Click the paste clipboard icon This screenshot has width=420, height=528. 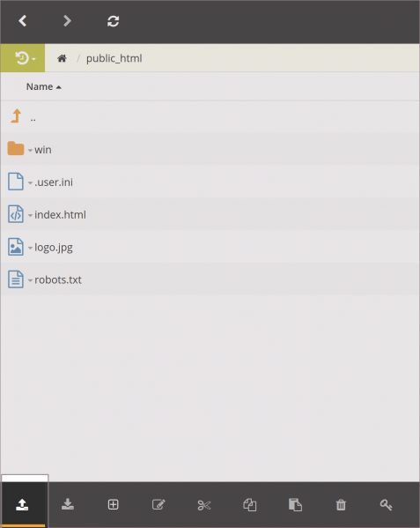click(295, 505)
